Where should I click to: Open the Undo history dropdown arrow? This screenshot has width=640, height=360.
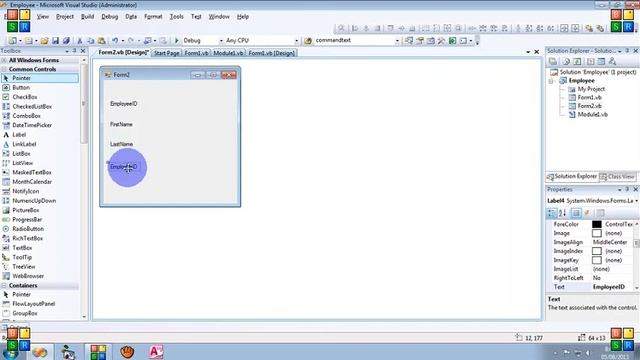(x=122, y=41)
